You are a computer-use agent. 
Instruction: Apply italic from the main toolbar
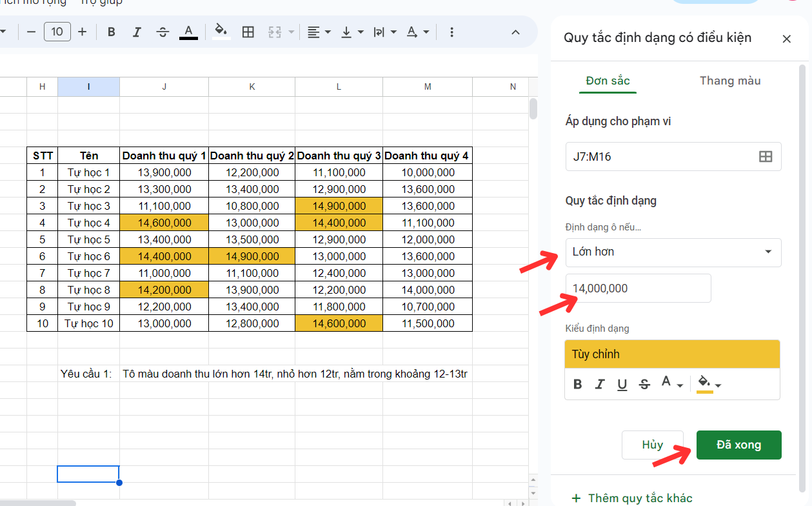tap(137, 32)
